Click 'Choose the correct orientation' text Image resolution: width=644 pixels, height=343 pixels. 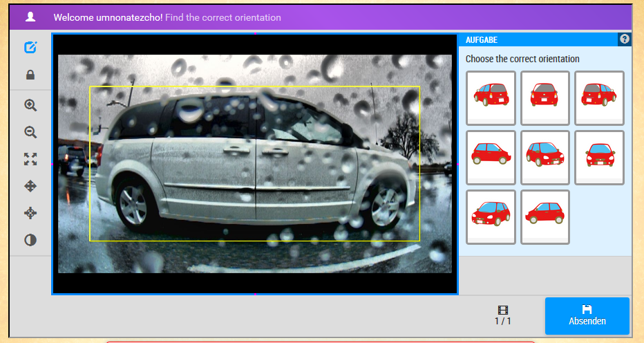pyautogui.click(x=522, y=59)
